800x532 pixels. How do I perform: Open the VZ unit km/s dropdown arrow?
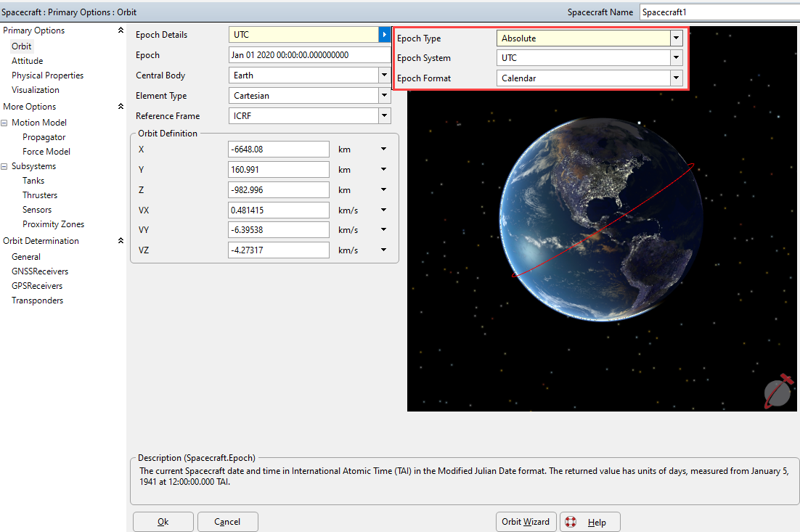384,250
